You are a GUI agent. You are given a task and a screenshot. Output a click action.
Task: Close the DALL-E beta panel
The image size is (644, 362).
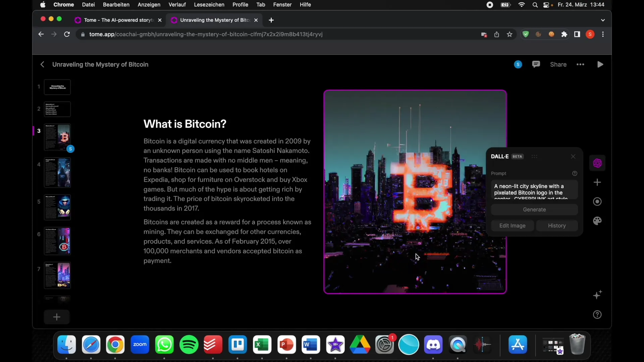573,157
